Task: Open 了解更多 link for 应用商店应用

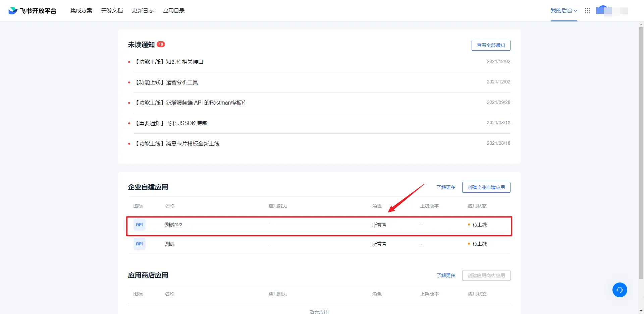Action: [x=446, y=275]
